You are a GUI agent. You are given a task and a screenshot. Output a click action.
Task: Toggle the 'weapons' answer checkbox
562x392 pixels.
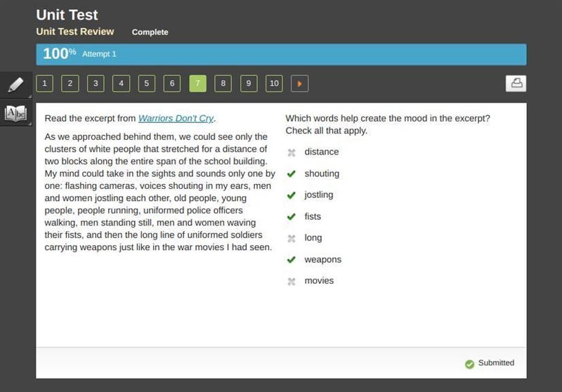pos(292,259)
